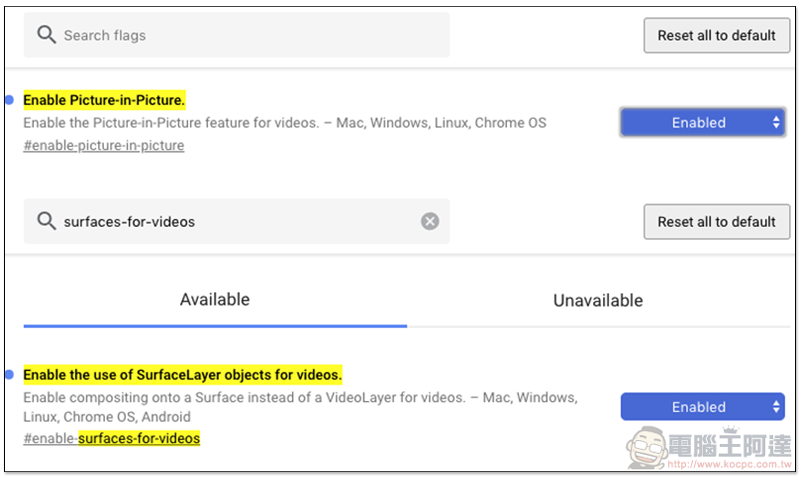Open the Picture-in-Picture Enabled dropdown
The image size is (800, 479).
[x=702, y=122]
